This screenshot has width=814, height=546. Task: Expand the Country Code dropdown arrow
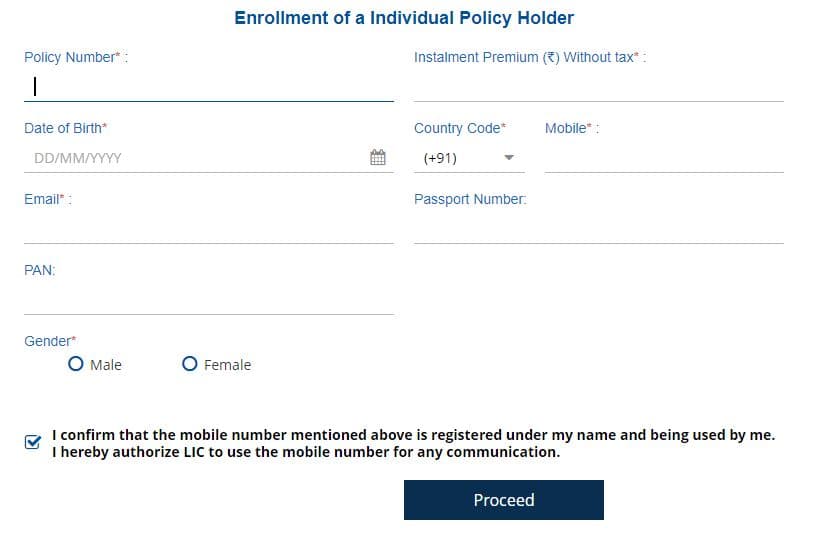click(508, 158)
